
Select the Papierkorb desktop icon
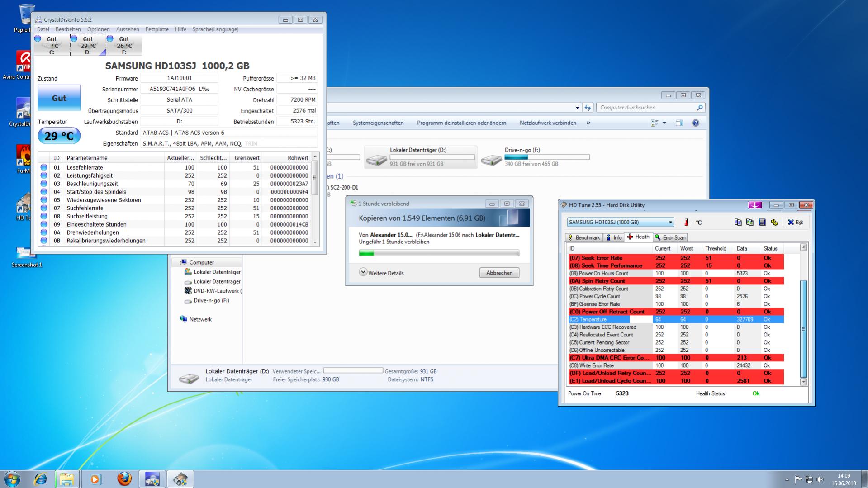25,18
